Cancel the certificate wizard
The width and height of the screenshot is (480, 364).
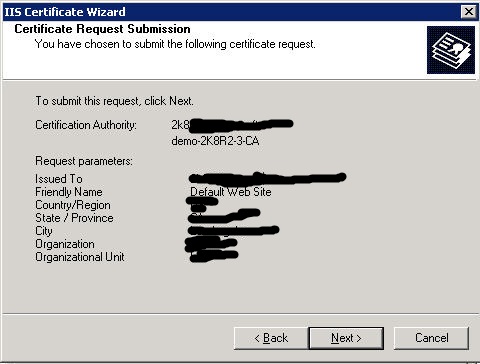431,338
